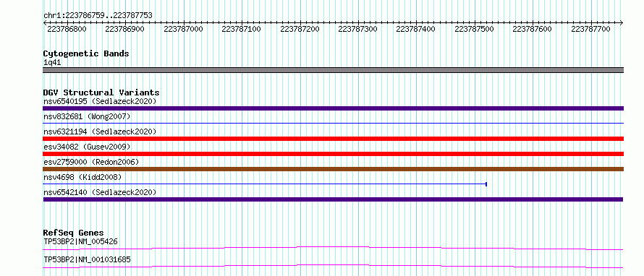The width and height of the screenshot is (644, 276).
Task: Open the nsv4698 (Kidd2008) label
Action: (82, 177)
